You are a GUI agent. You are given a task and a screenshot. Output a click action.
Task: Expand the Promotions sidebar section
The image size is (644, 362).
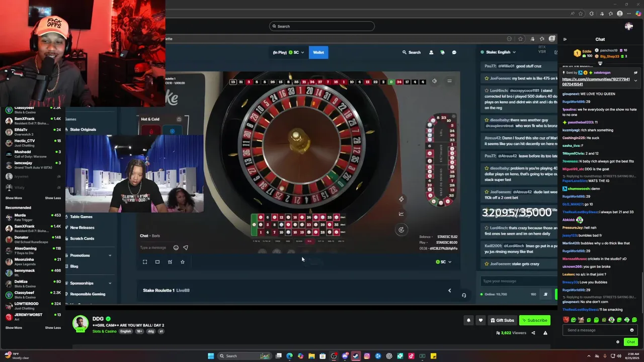pyautogui.click(x=110, y=255)
